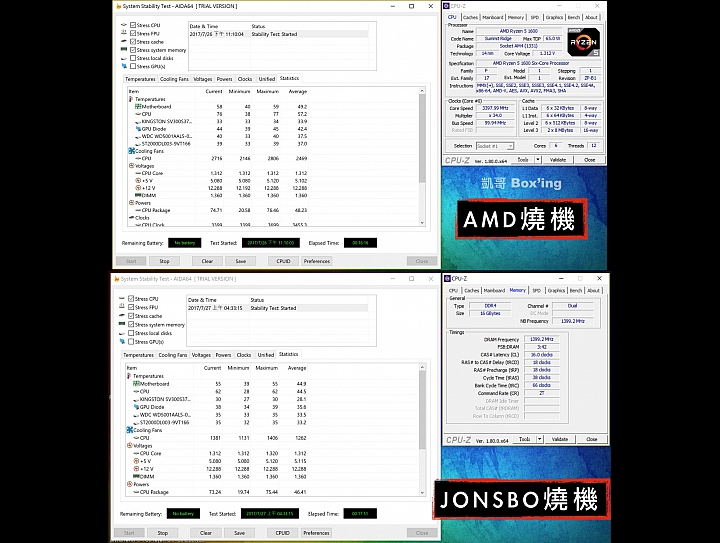This screenshot has width=720, height=543.
Task: Click the scroll-up arrow in the 7/27 AIDA64 statistics list
Action: [x=422, y=367]
